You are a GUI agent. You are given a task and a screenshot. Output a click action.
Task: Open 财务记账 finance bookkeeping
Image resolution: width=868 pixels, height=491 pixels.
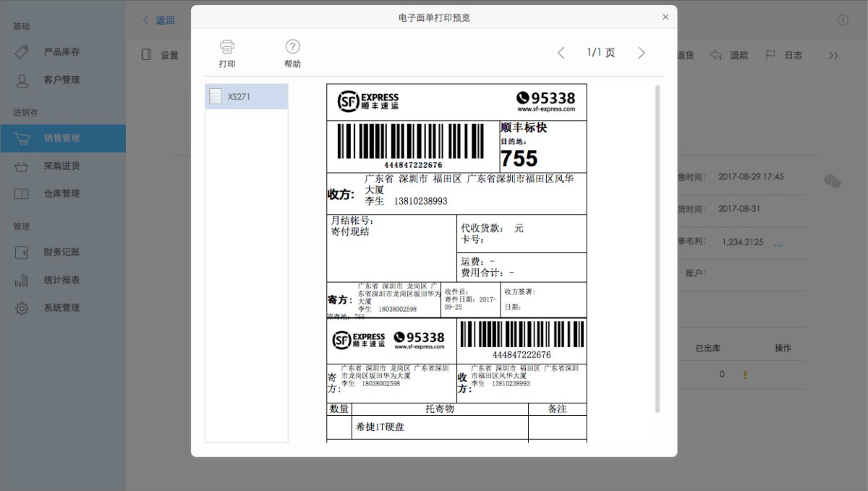point(61,252)
